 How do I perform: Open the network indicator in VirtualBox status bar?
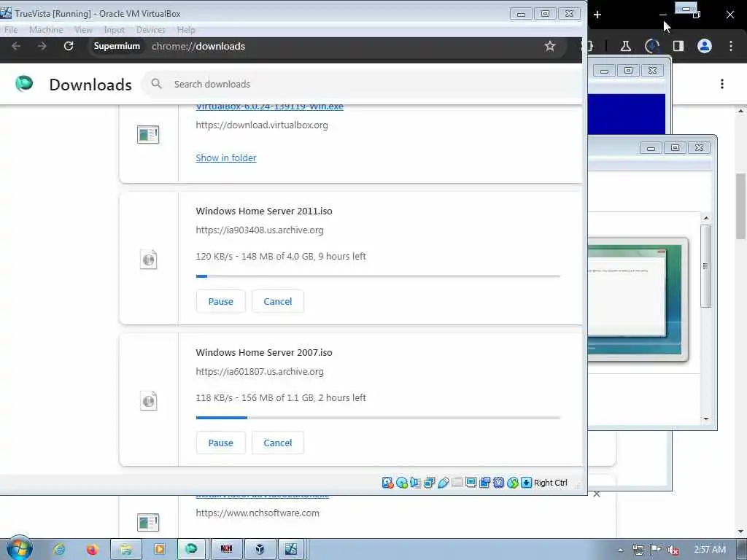(429, 483)
